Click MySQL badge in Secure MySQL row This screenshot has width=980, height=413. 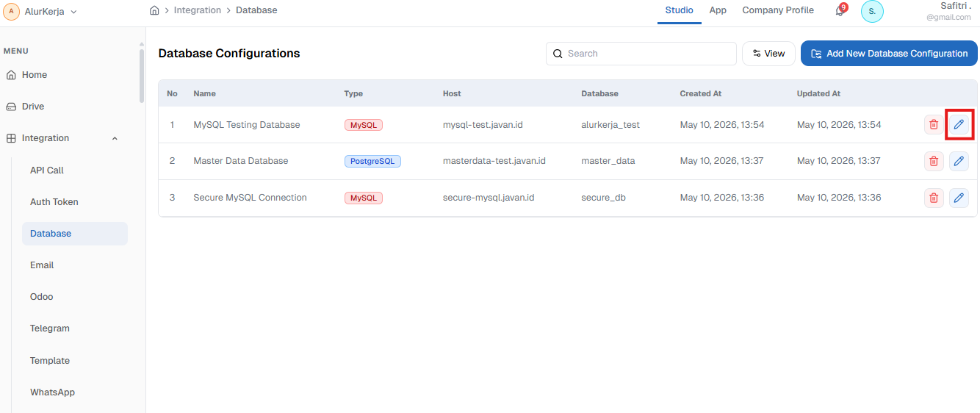click(364, 198)
